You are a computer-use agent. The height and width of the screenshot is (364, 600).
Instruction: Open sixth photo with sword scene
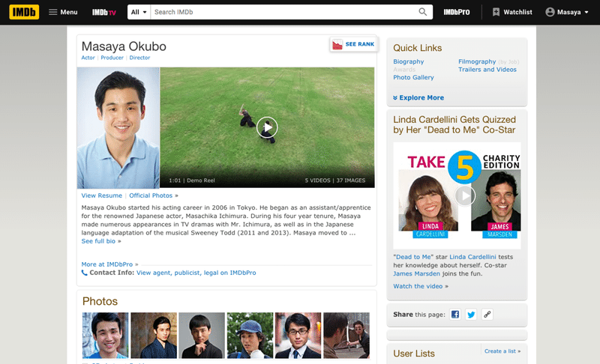[346, 336]
